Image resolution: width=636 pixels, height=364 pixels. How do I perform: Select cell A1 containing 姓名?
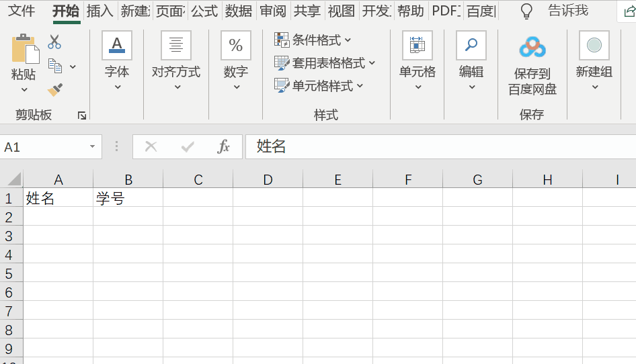[x=58, y=197]
